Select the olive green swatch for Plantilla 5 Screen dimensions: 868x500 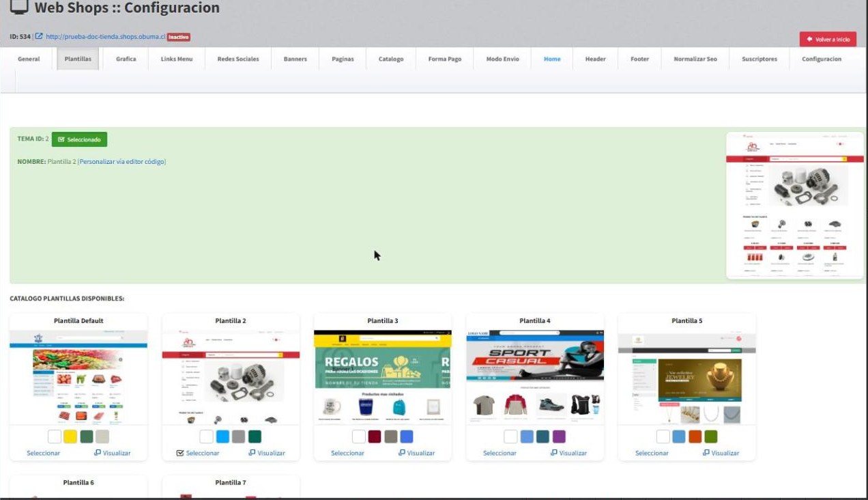(711, 436)
